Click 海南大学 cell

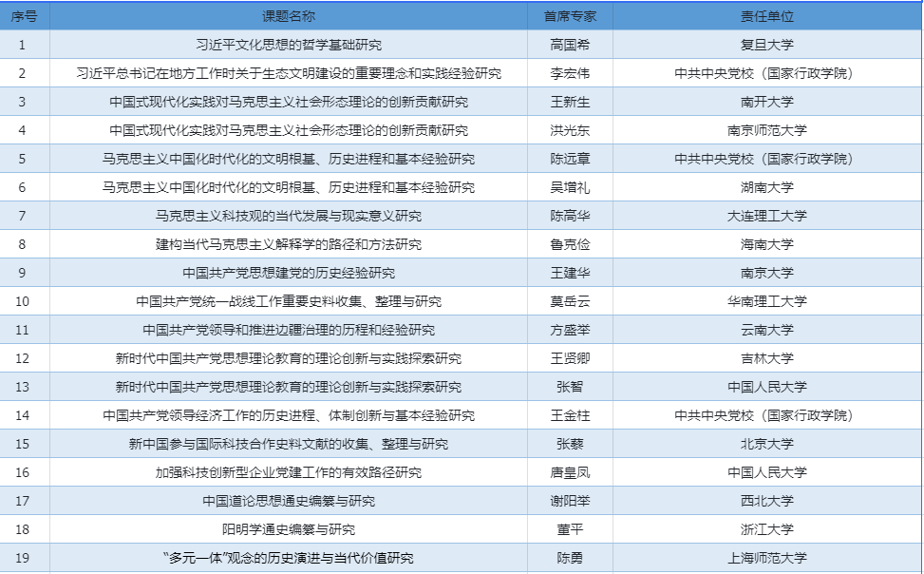[x=766, y=244]
